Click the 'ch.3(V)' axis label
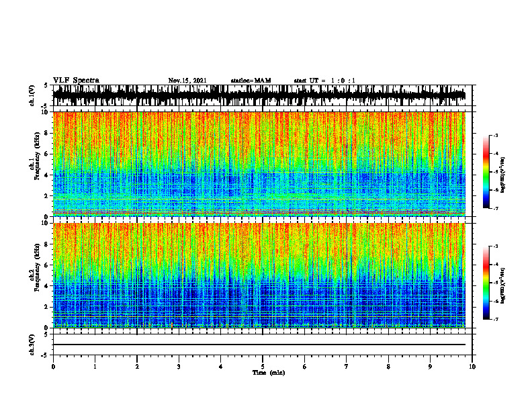The width and height of the screenshot is (532, 411). coord(32,345)
